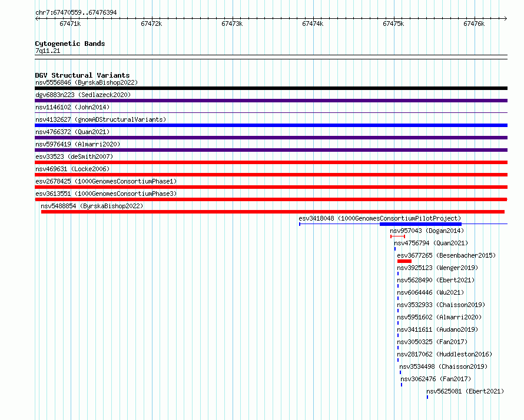The height and width of the screenshot is (420, 524).
Task: Select the red nsv469631 variant bar
Action: pyautogui.click(x=271, y=175)
